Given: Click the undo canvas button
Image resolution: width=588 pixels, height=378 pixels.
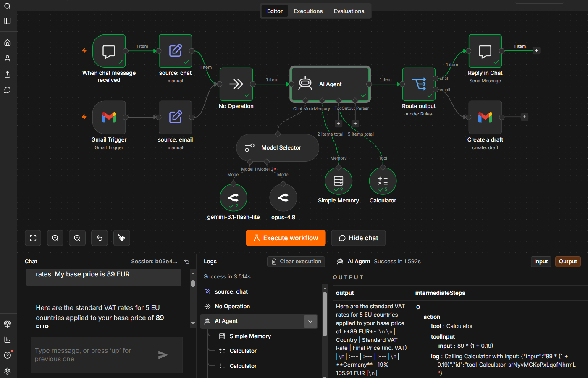Looking at the screenshot, I should (x=100, y=238).
